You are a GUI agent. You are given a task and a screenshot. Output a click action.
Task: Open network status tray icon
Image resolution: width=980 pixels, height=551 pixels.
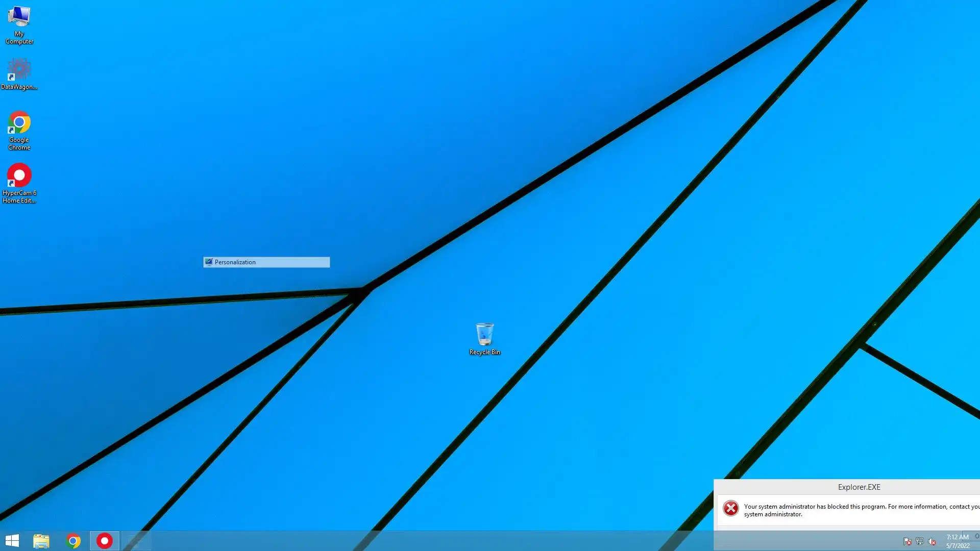pos(920,541)
